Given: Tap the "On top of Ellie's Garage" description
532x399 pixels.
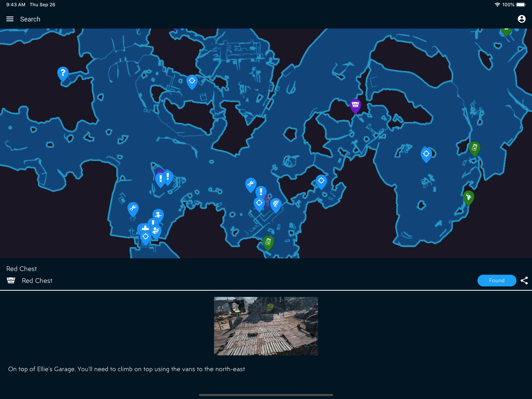Looking at the screenshot, I should [127, 369].
